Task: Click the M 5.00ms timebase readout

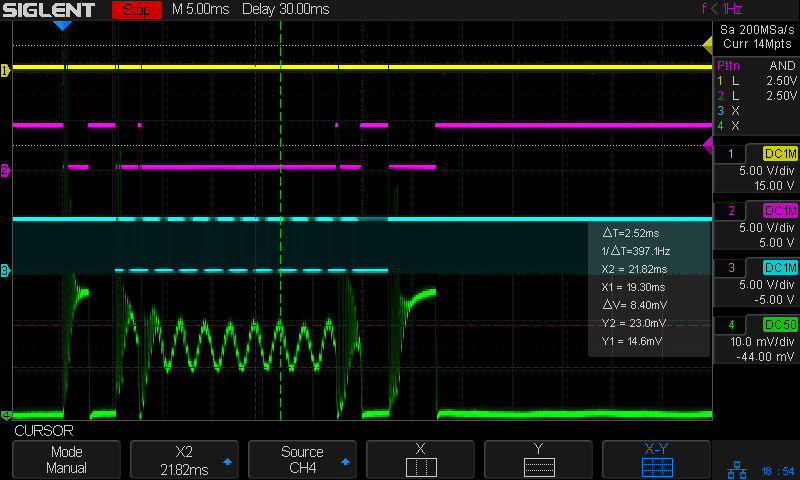Action: (201, 9)
